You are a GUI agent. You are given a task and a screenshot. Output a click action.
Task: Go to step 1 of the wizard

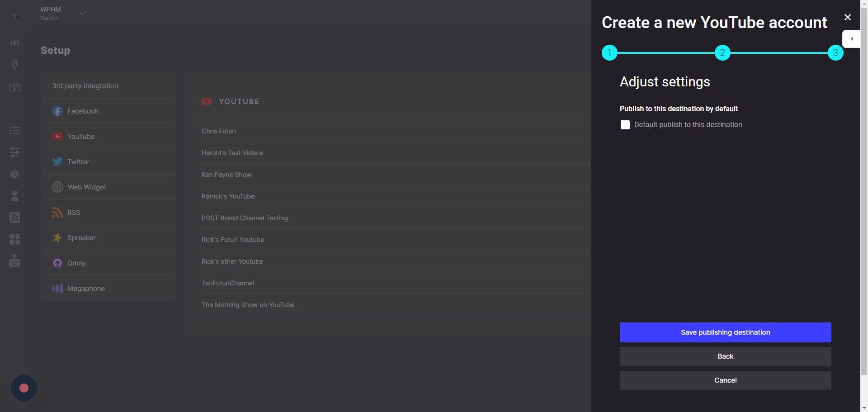pos(609,53)
